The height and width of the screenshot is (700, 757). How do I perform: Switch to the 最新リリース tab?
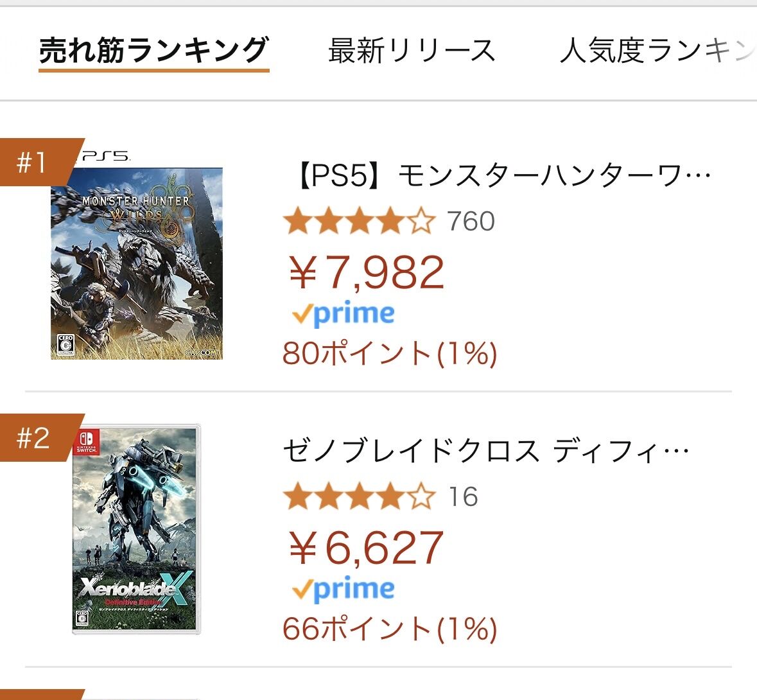point(412,51)
